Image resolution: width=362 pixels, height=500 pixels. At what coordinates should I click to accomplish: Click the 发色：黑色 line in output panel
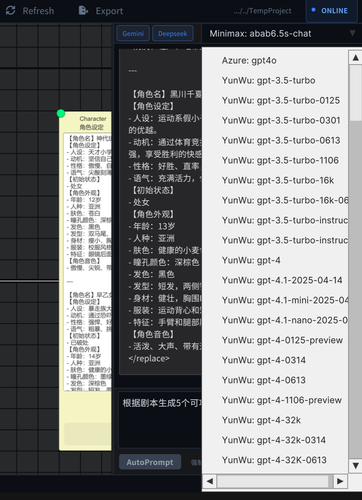pyautogui.click(x=152, y=274)
